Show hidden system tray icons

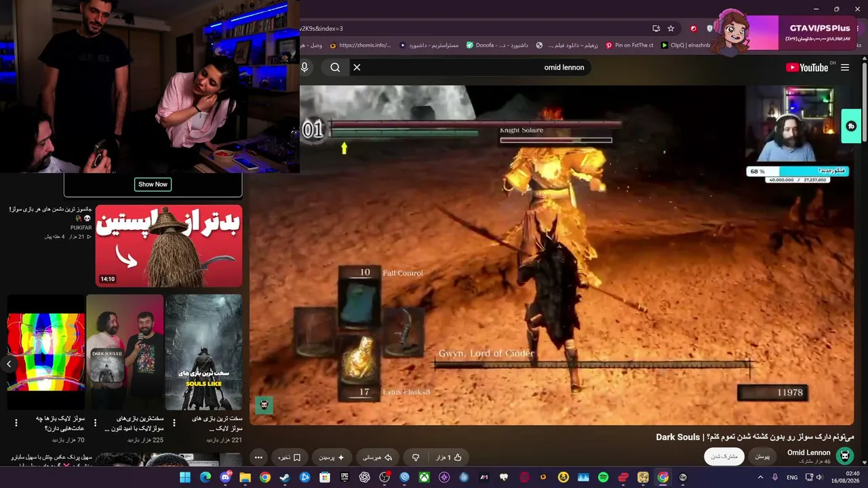coord(759,478)
